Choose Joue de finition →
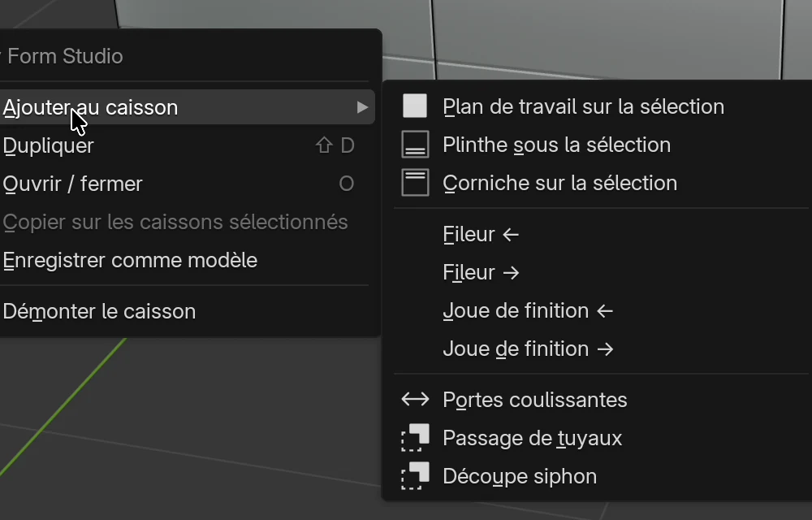812x520 pixels. pos(600,349)
